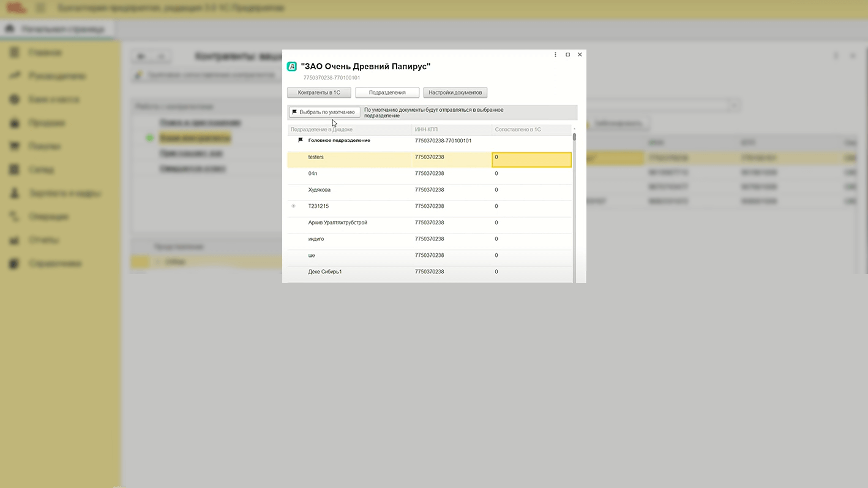Select the Худякова row
Image resolution: width=868 pixels, height=488 pixels.
point(429,192)
